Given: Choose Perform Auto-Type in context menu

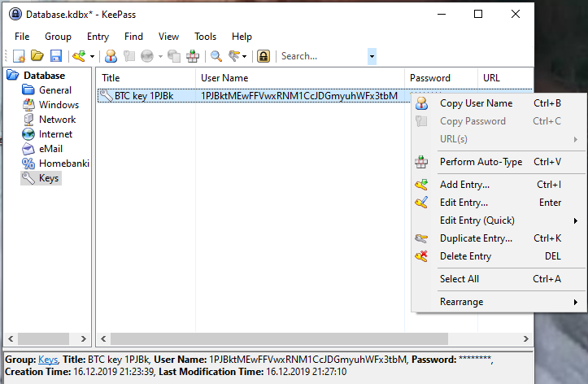Looking at the screenshot, I should point(499,162).
